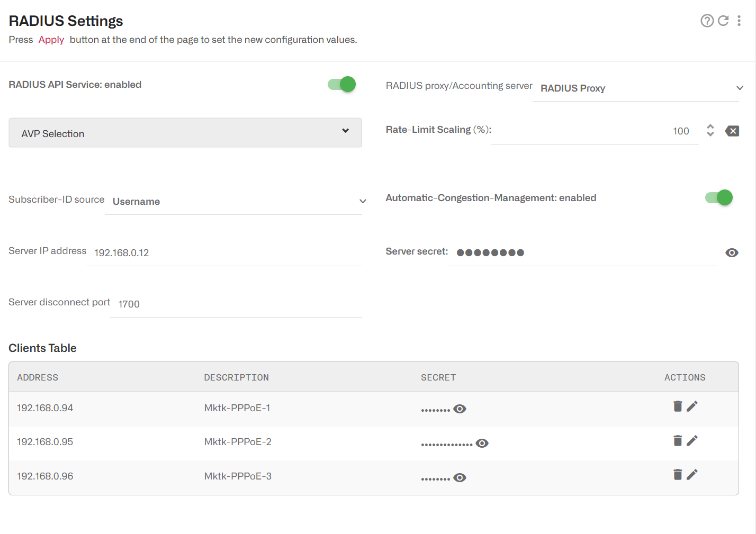Refresh the RADIUS Settings page
756x534 pixels.
[x=723, y=21]
